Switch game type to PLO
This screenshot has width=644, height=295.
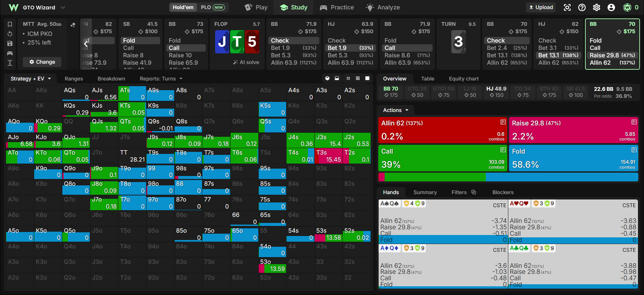click(213, 7)
